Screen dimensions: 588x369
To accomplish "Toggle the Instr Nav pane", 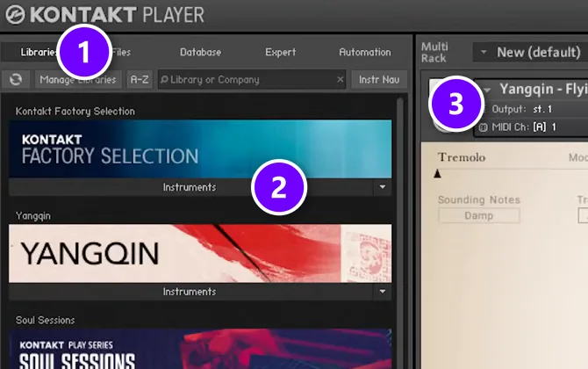I will click(x=379, y=80).
